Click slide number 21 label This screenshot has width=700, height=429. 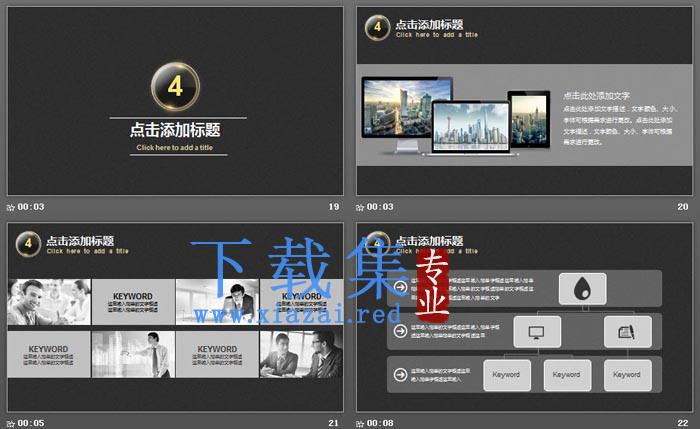(333, 423)
